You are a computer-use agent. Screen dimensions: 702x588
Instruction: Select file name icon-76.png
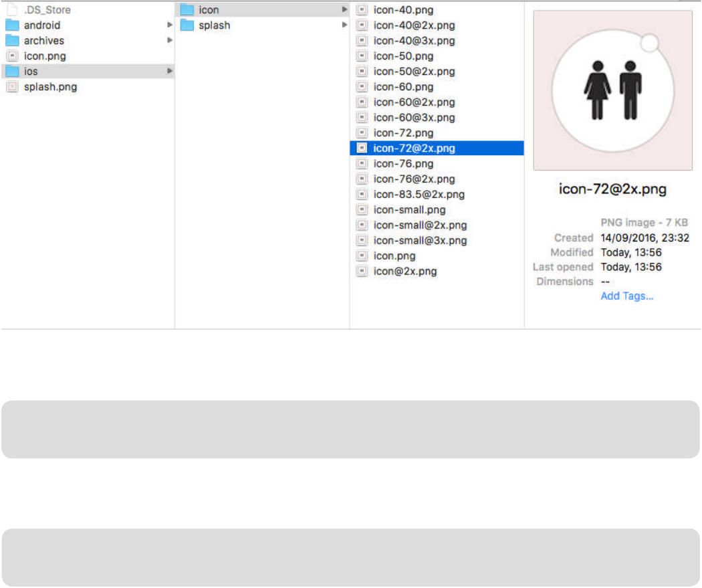pyautogui.click(x=403, y=163)
